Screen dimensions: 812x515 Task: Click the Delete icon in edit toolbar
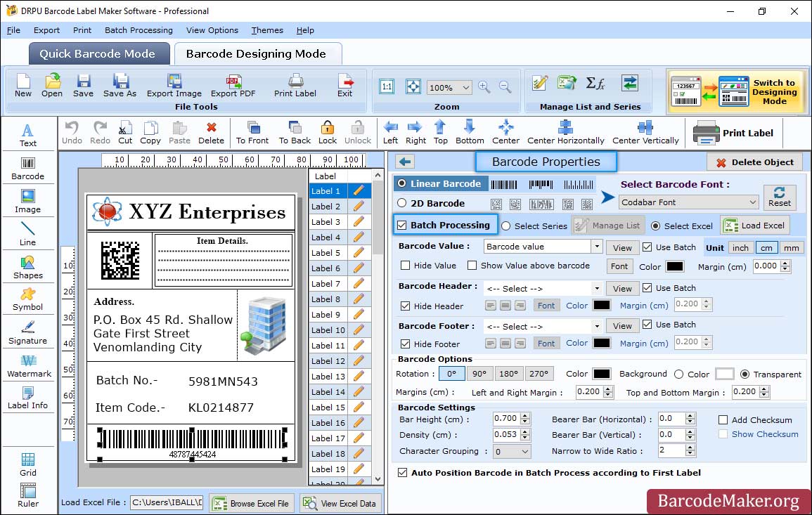[x=212, y=133]
